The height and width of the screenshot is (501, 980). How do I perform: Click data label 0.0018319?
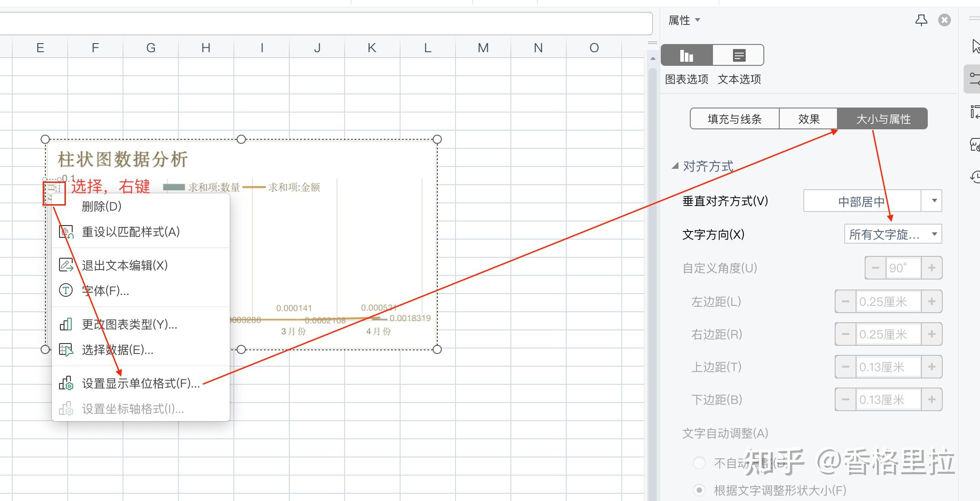(x=410, y=318)
